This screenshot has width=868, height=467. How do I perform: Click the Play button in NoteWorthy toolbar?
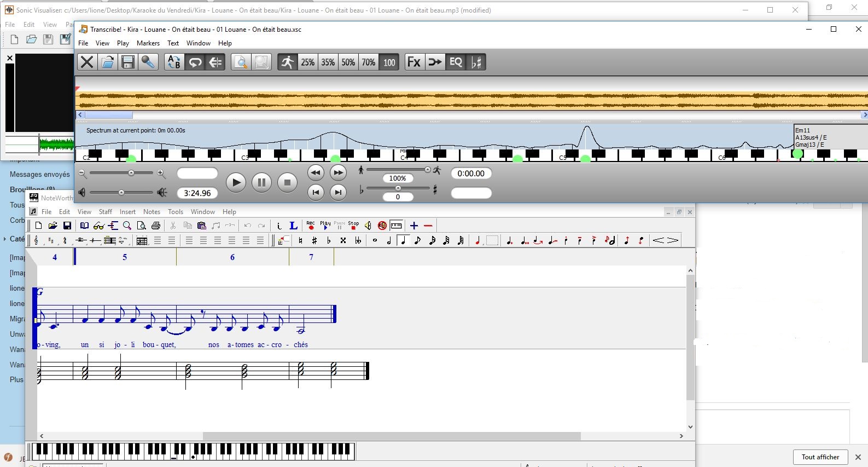point(325,226)
